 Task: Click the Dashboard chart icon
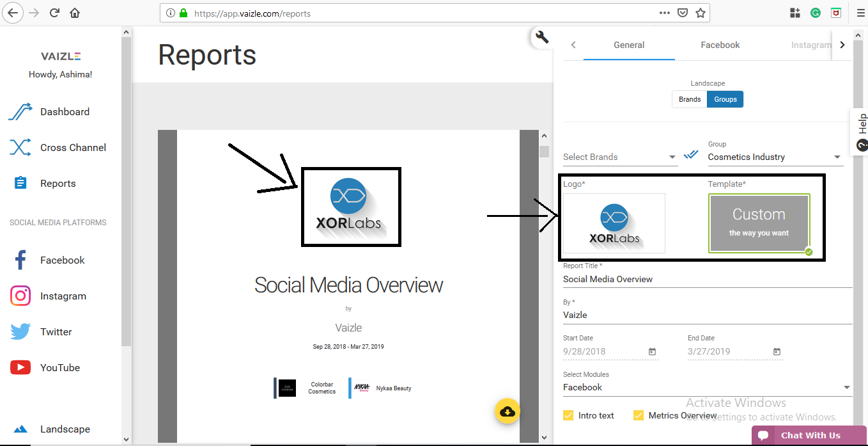coord(20,111)
